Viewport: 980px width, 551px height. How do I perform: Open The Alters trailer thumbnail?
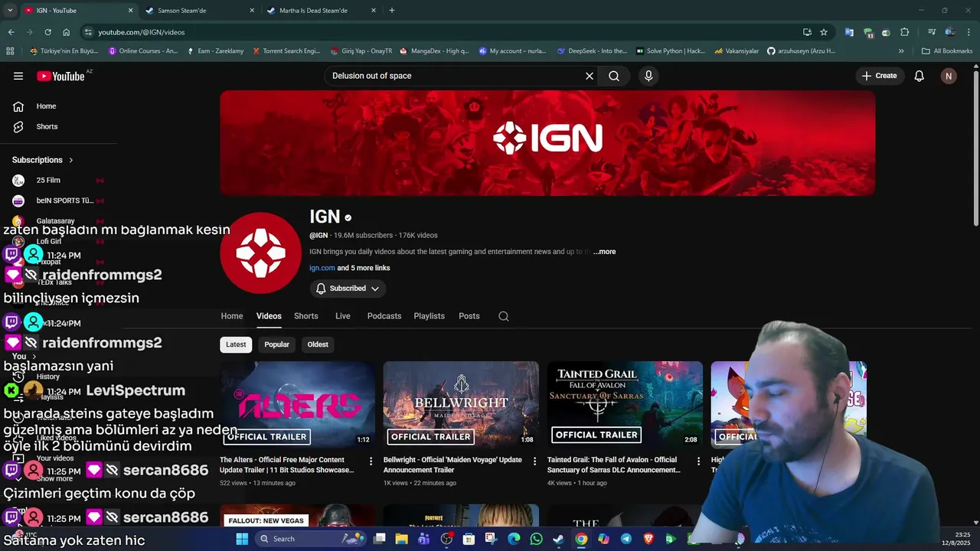[297, 405]
